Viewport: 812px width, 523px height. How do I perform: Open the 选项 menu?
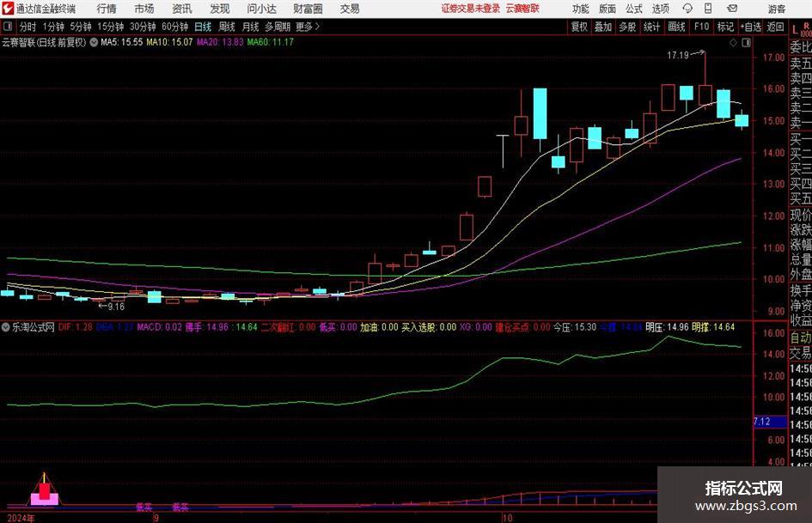click(x=660, y=9)
